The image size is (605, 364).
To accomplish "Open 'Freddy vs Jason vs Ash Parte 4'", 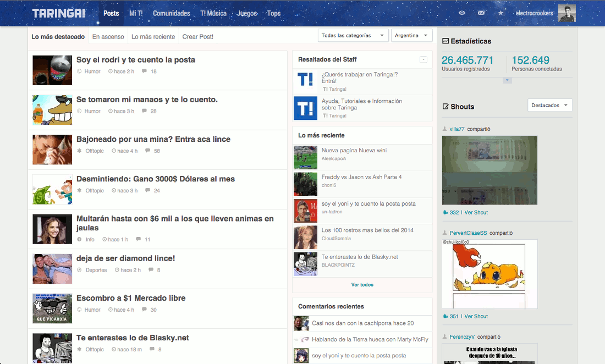I will 361,177.
